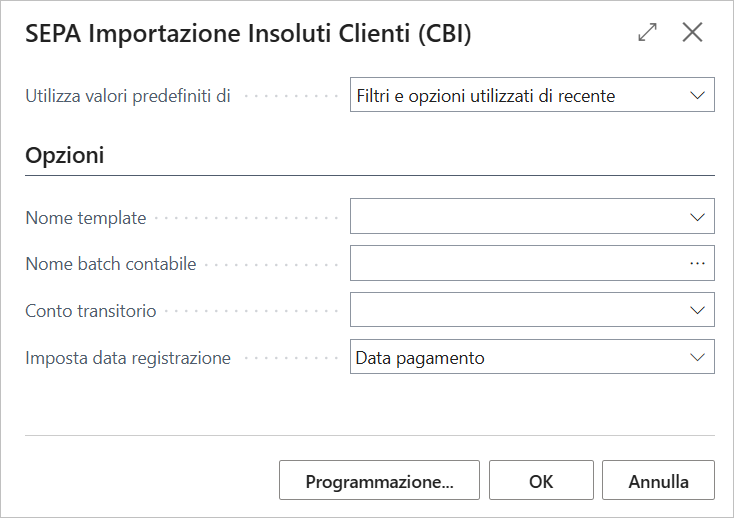Click chevron of Utilizza valori predefiniti dropdown

point(698,96)
